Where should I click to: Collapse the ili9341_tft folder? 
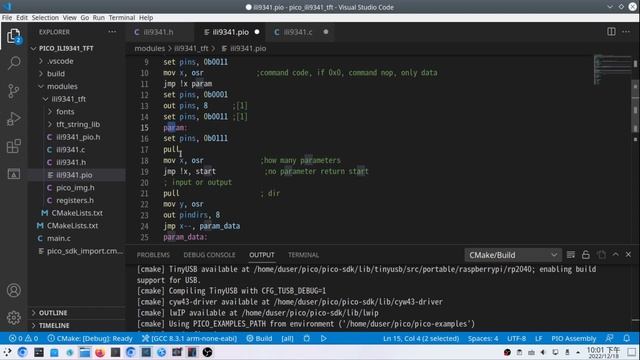(68, 99)
